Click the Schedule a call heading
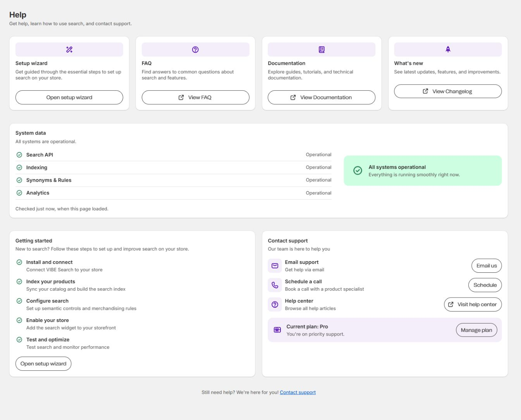Image resolution: width=521 pixels, height=420 pixels. coord(303,282)
